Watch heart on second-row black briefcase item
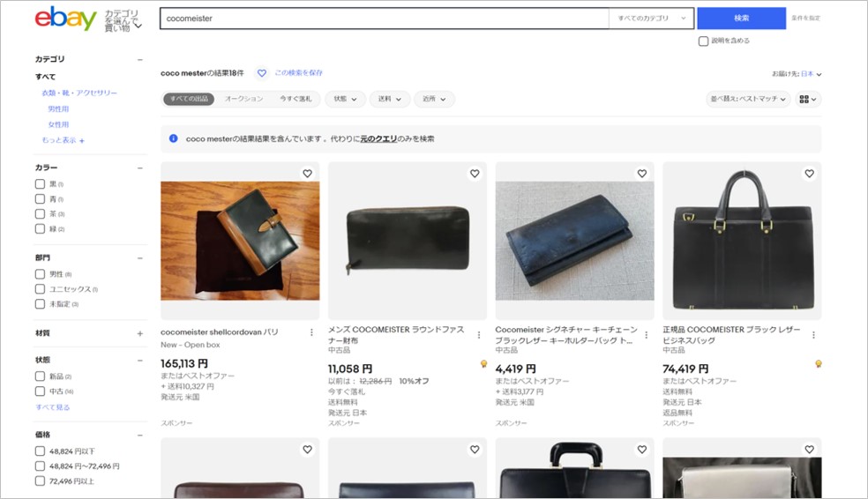Screen dimensions: 868x499 pos(641,450)
